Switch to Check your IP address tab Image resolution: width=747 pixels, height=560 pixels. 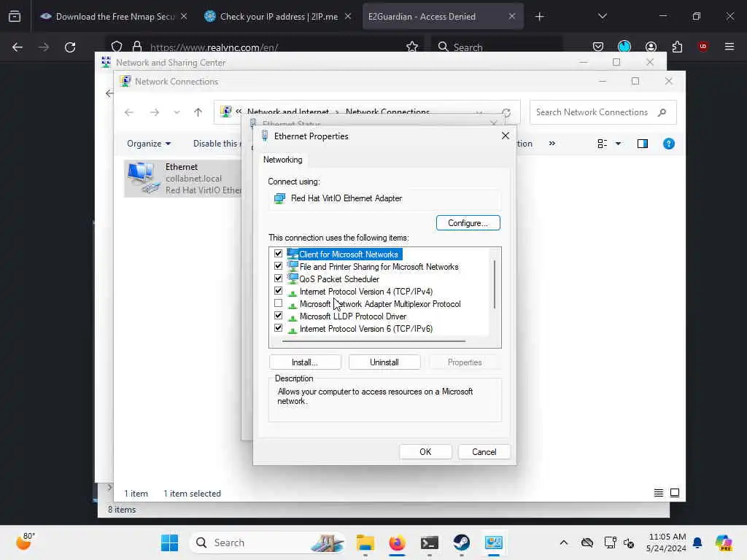pyautogui.click(x=278, y=16)
